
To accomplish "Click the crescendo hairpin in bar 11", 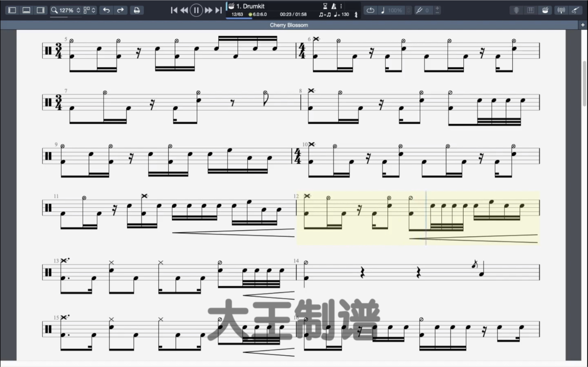I will pos(233,233).
